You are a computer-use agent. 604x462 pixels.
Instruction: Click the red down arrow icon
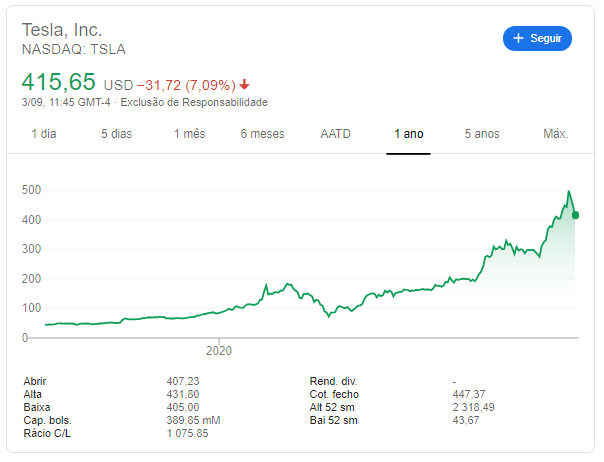(244, 84)
